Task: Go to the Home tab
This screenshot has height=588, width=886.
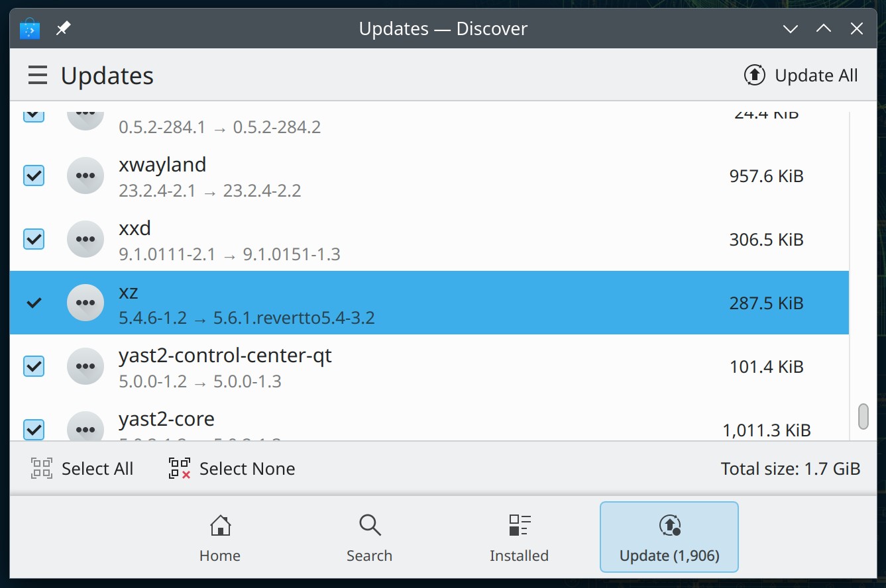Action: [x=220, y=538]
